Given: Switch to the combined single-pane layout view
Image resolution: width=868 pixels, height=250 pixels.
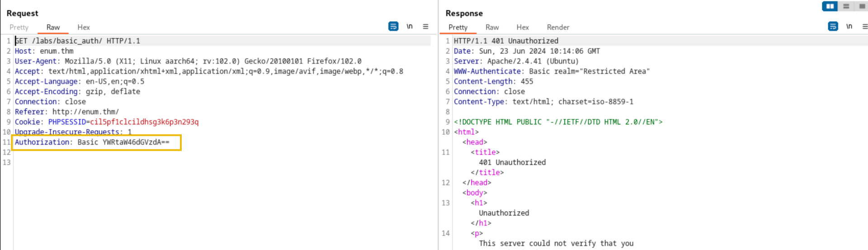Looking at the screenshot, I should [862, 6].
